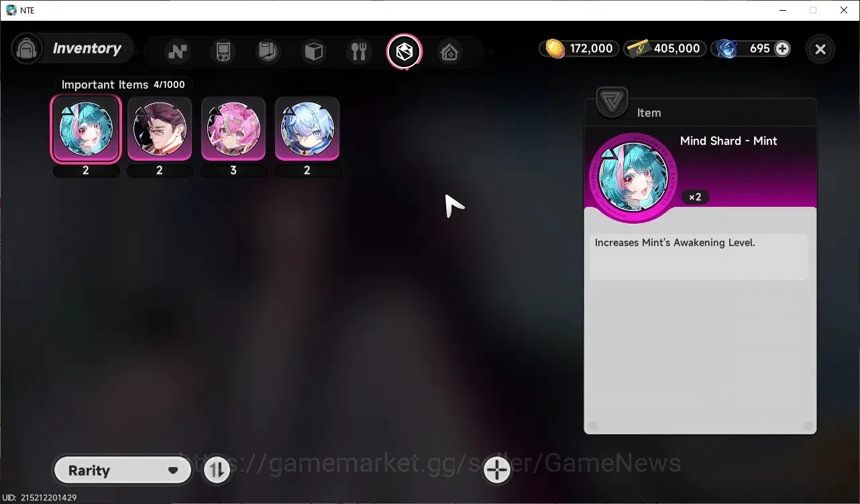Switch to the game console category tab

pyautogui.click(x=223, y=52)
